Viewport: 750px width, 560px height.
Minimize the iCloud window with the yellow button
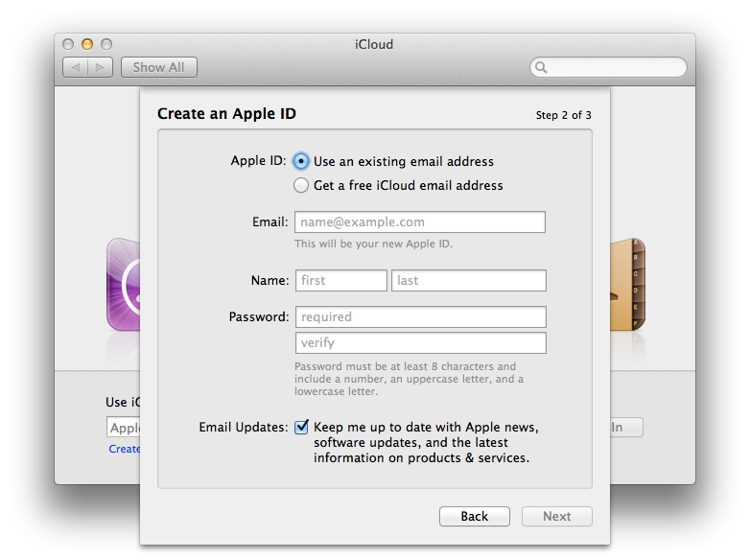coord(87,44)
